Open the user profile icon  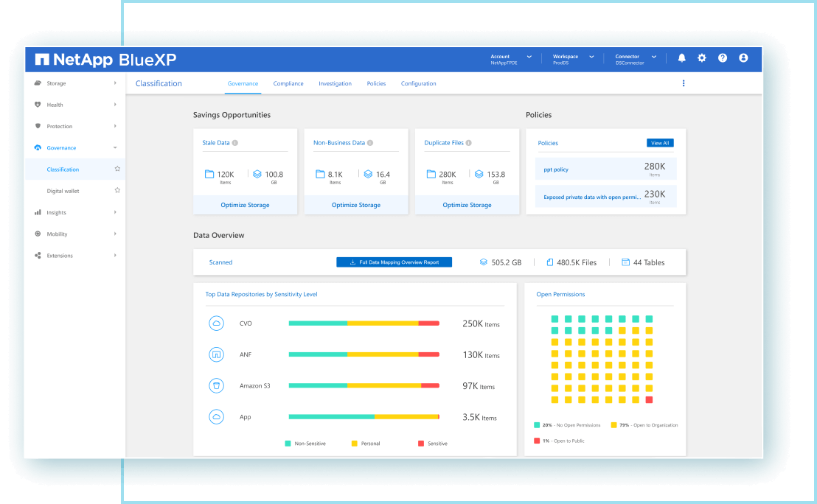743,58
